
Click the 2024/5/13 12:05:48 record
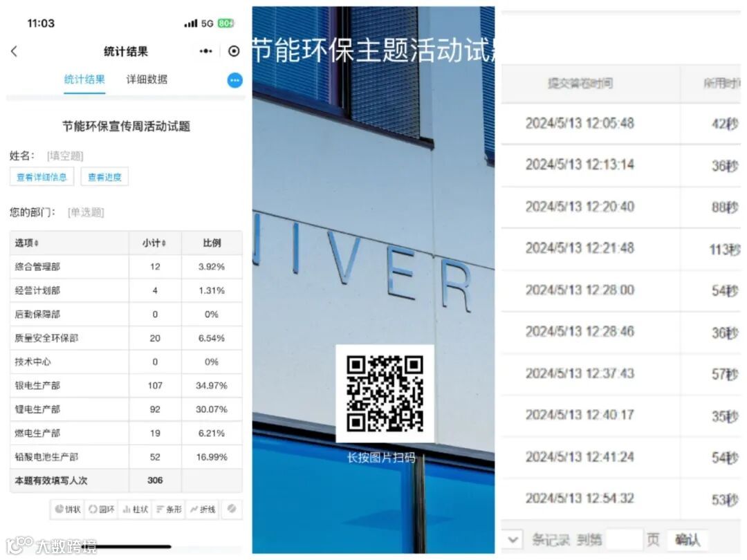580,123
